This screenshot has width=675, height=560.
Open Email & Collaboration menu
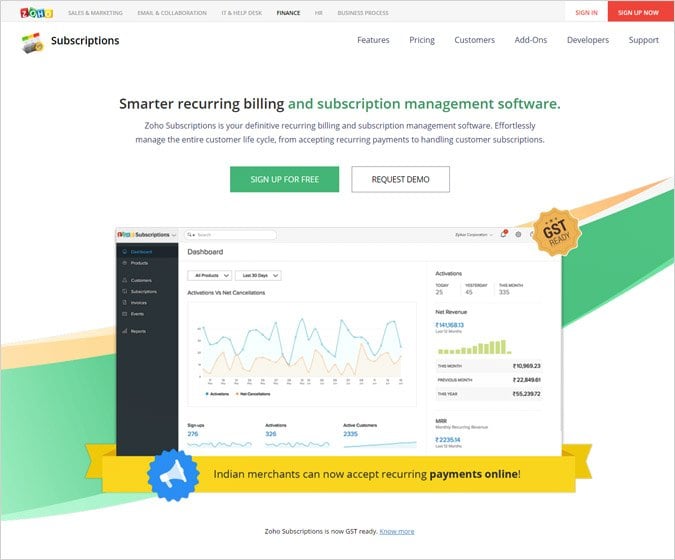point(172,13)
